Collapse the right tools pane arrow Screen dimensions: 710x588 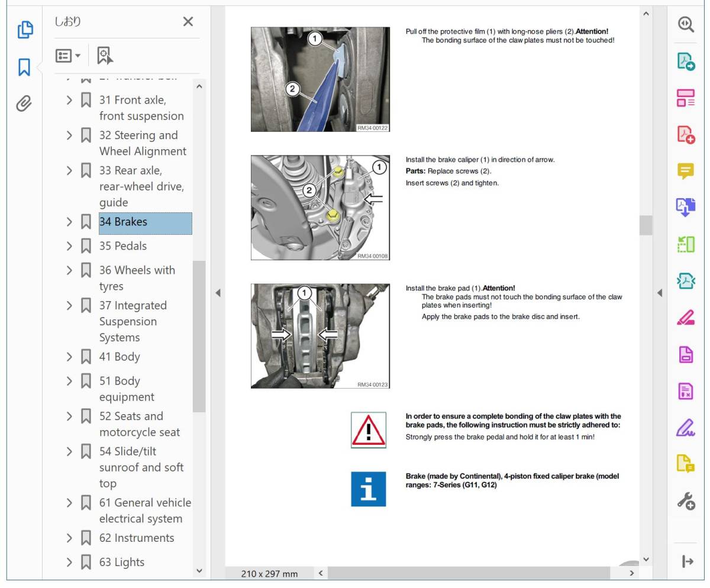pos(660,292)
